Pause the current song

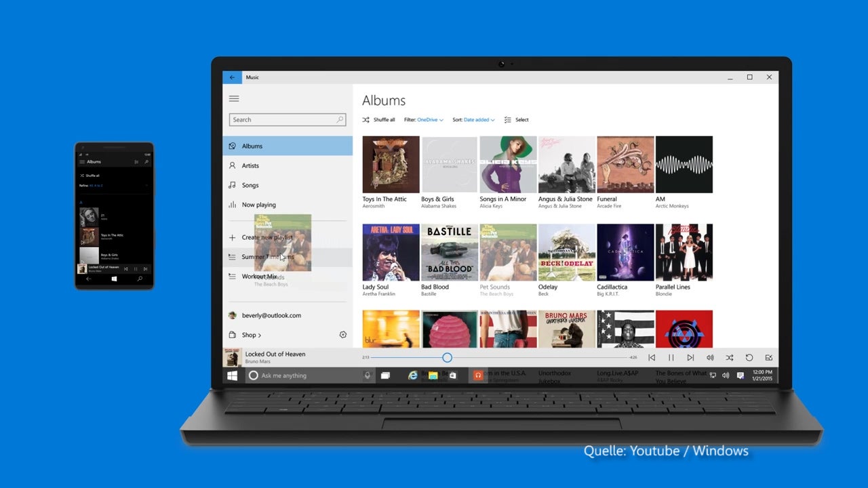[x=671, y=358]
